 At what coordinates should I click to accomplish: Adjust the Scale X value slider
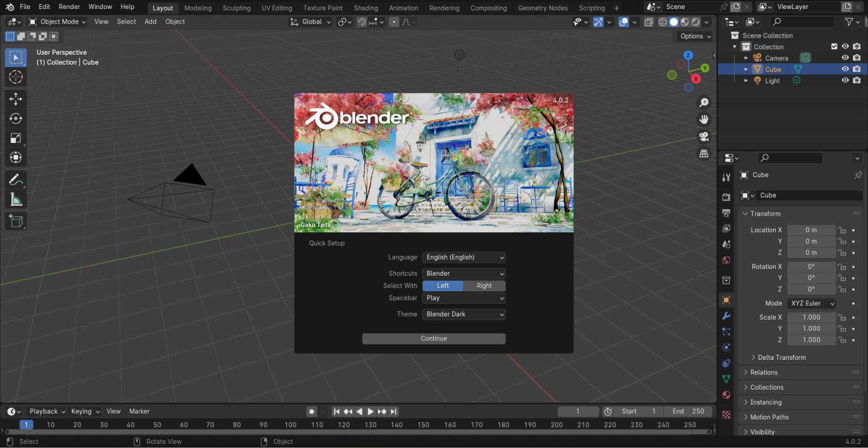tap(811, 317)
